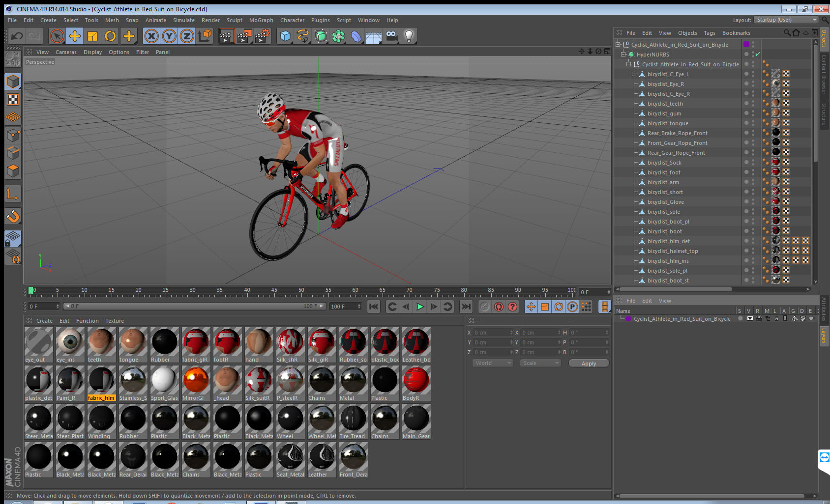Open the Layout dropdown Startup (User)

787,20
